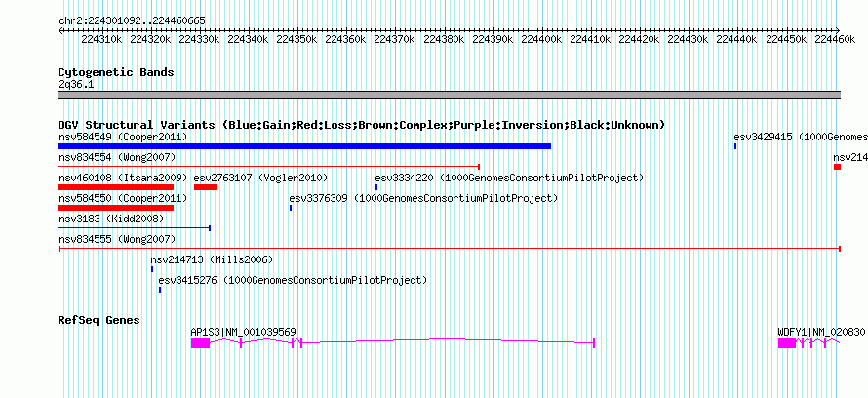Open the nsv460108 (Itsara2009) label

coord(123,179)
